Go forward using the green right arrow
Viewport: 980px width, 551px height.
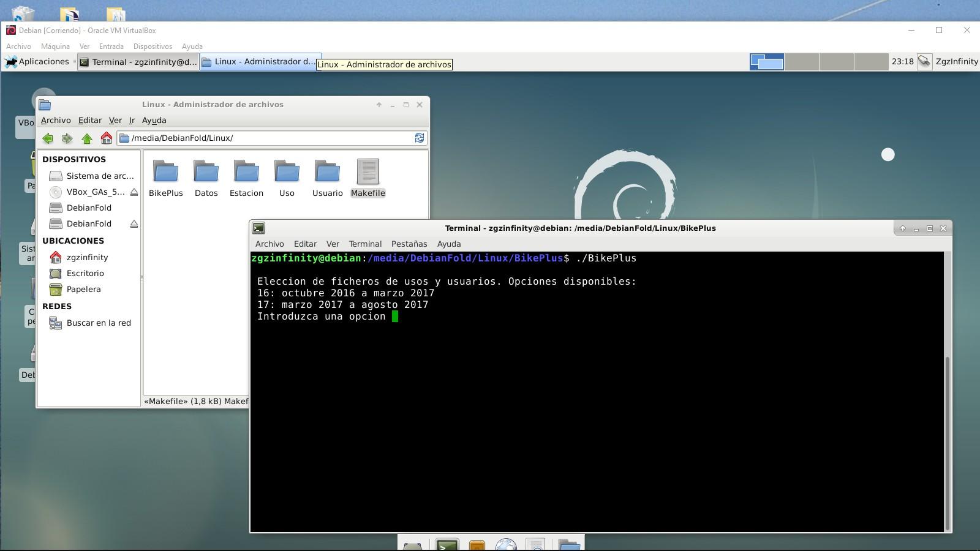pyautogui.click(x=67, y=138)
